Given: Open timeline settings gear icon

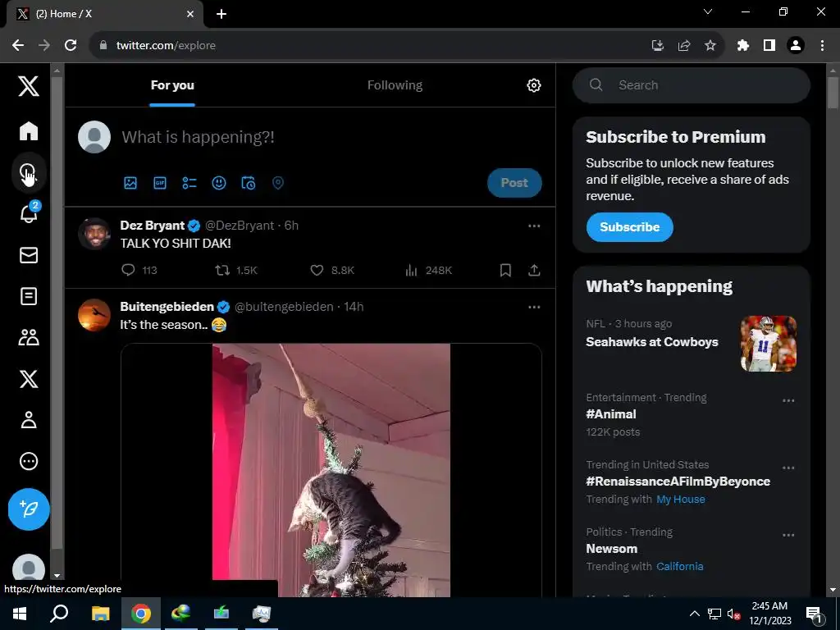Looking at the screenshot, I should 533,85.
